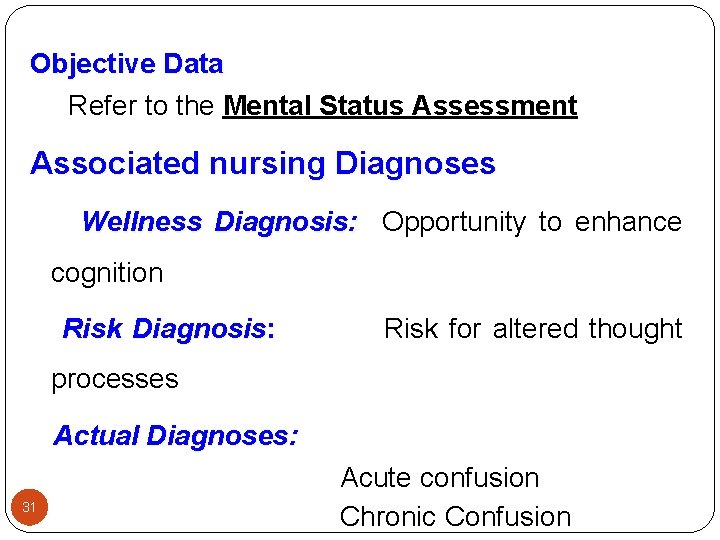720x540 pixels.
Task: Click the word thought on the slide
Action: (x=635, y=329)
